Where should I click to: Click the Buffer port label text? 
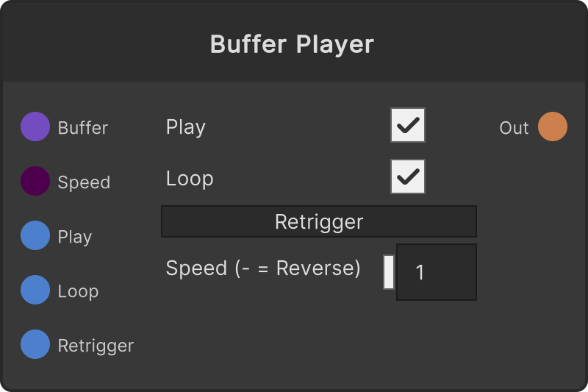pos(83,128)
